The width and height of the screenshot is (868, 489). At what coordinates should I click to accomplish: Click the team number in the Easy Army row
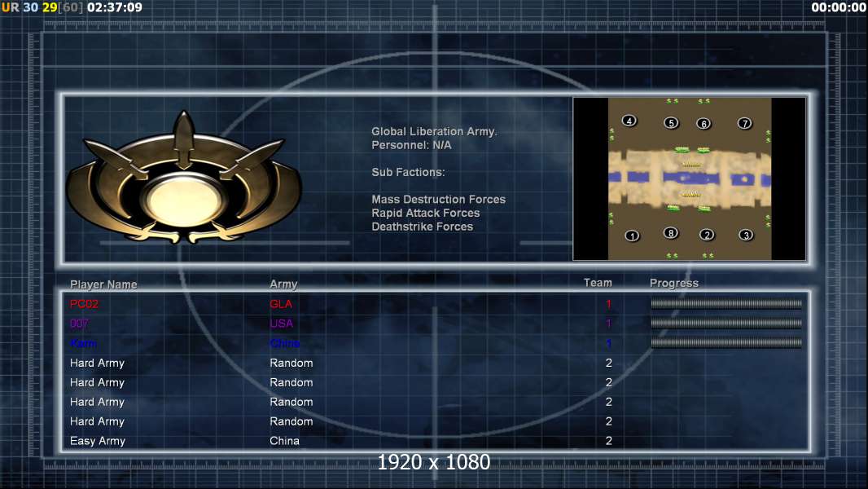pyautogui.click(x=608, y=441)
